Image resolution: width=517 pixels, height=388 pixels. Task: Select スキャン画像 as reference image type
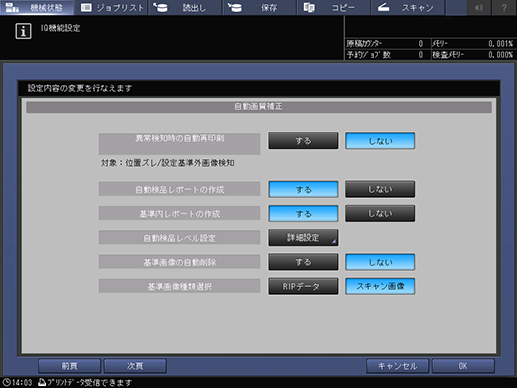(380, 286)
